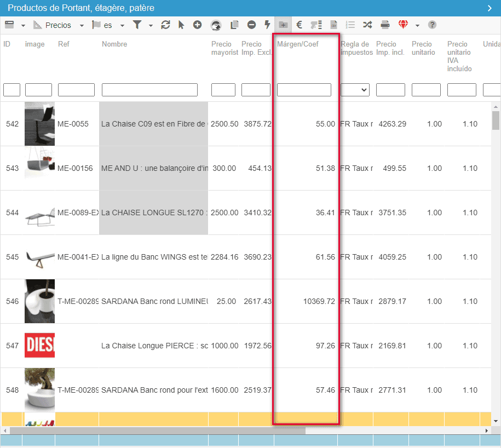Click the lightning bolt quick action icon
The width and height of the screenshot is (501, 448).
coord(267,25)
